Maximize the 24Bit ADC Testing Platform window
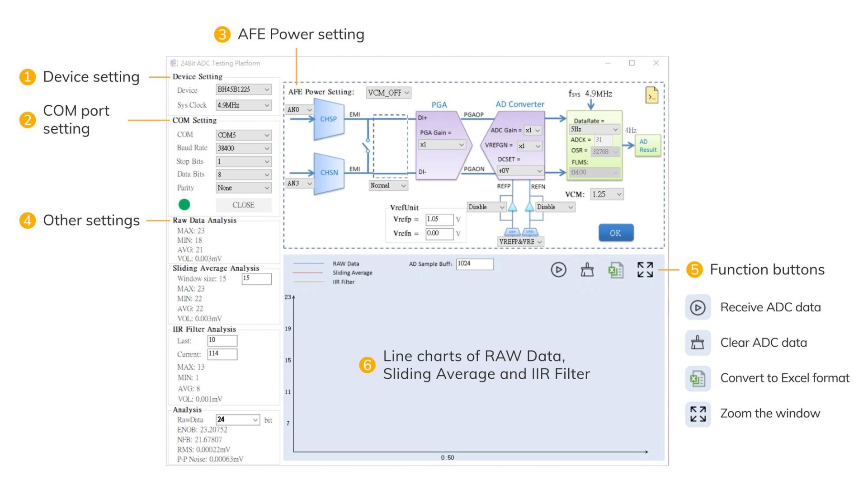868x494 pixels. (632, 63)
